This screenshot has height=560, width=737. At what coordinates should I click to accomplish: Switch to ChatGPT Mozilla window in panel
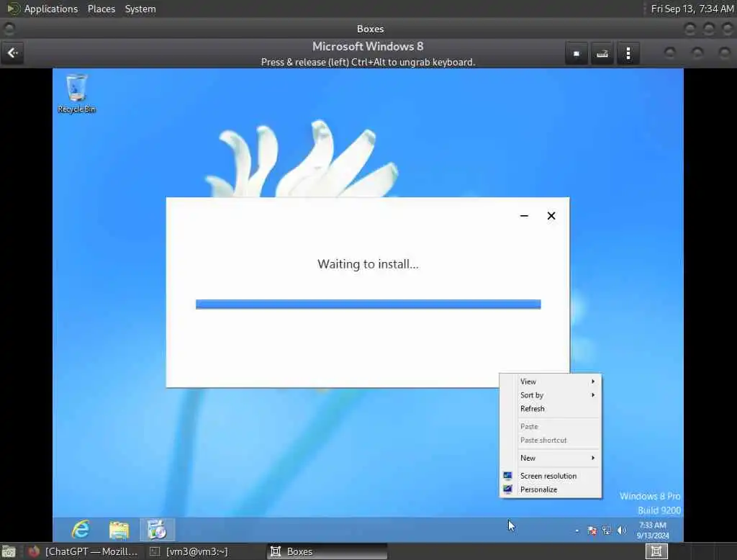(83, 551)
